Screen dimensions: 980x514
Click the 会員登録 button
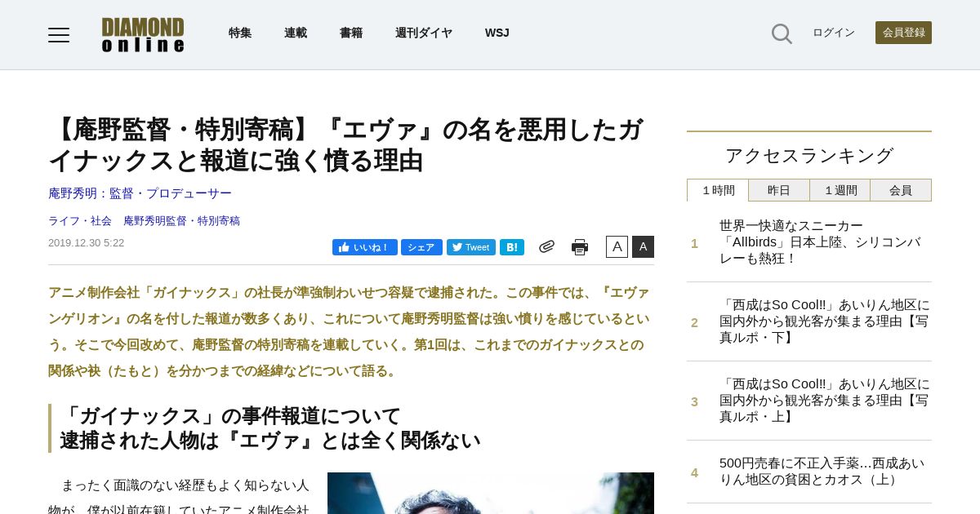click(903, 33)
